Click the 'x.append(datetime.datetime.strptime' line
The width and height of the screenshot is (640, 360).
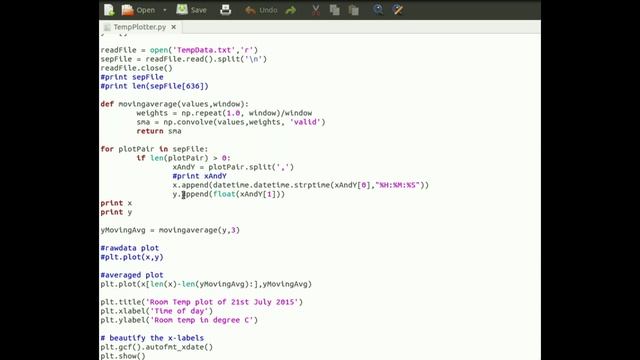pyautogui.click(x=300, y=185)
